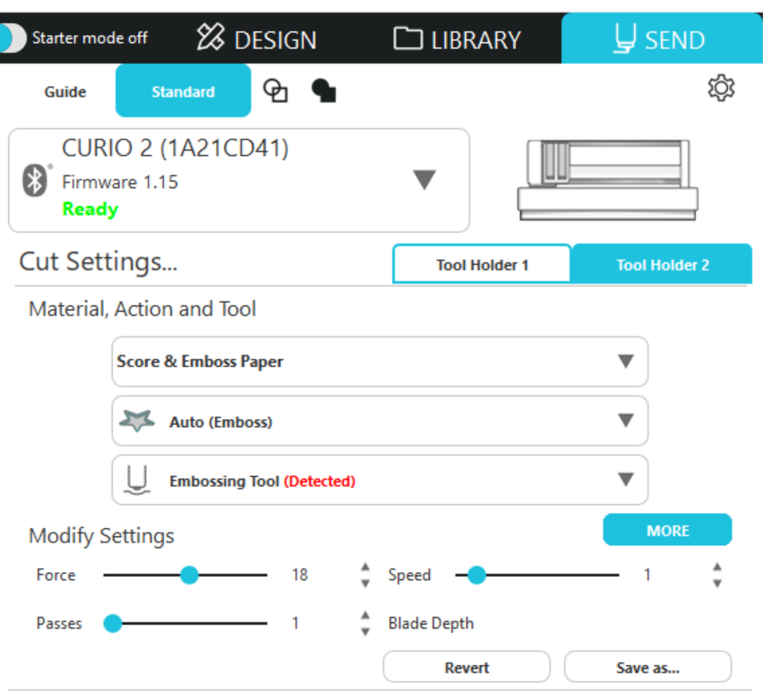This screenshot has height=700, width=763.
Task: Open the Score & Emboss Paper material dropdown
Action: point(625,362)
